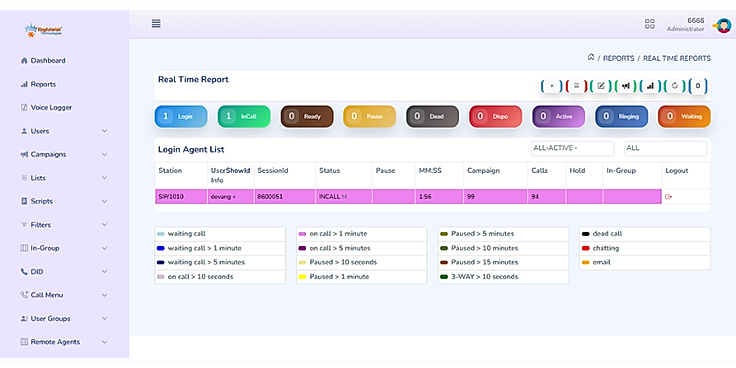The height and width of the screenshot is (368, 736).
Task: Click the megaphone icon in report toolbar
Action: point(625,86)
